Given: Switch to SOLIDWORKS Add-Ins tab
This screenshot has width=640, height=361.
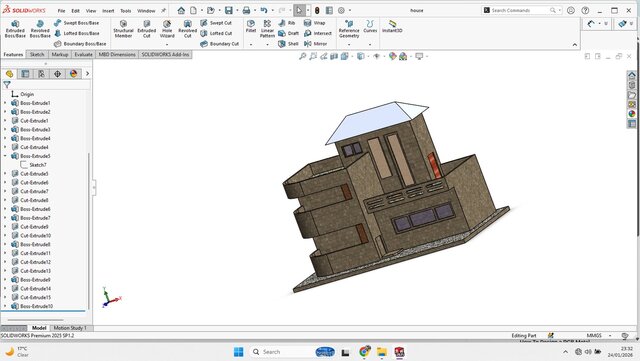Looking at the screenshot, I should (165, 54).
